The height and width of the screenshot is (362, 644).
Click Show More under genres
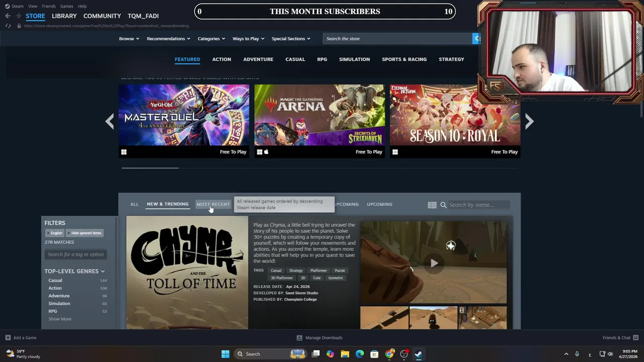(x=60, y=319)
